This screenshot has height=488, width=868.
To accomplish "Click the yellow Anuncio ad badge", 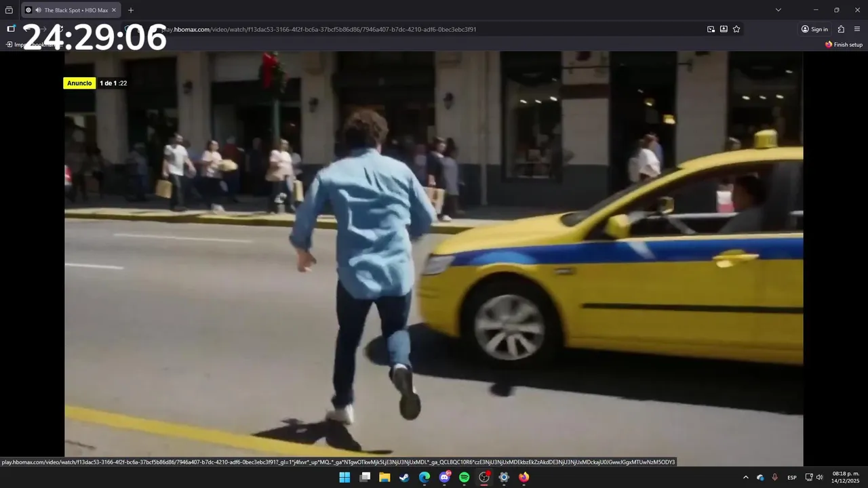I will pyautogui.click(x=79, y=83).
